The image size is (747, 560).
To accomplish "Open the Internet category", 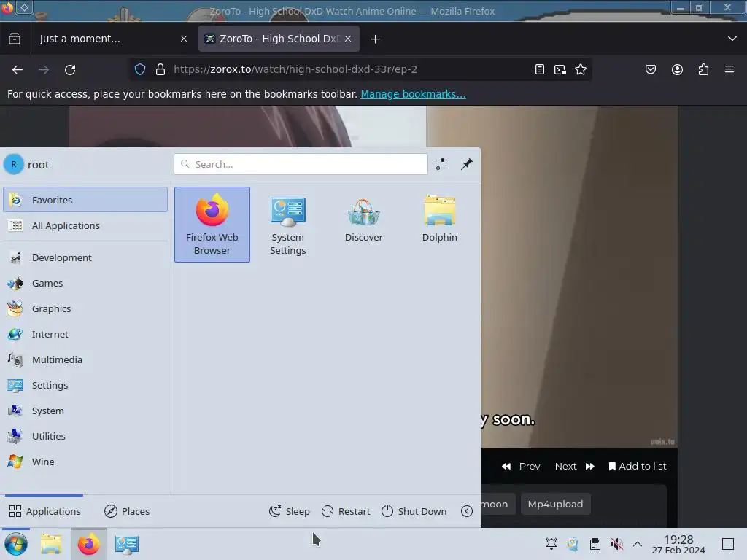I will tap(85, 334).
